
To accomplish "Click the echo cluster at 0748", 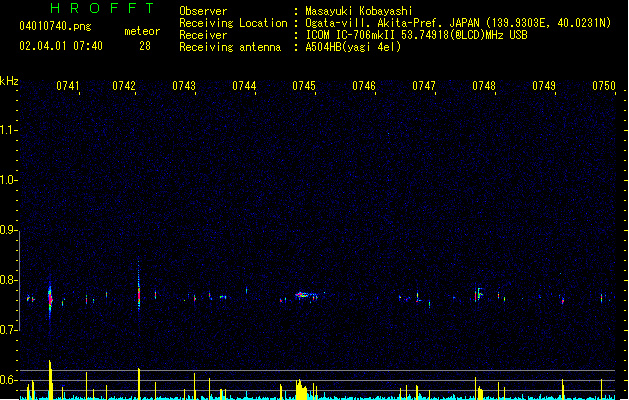I will pyautogui.click(x=478, y=294).
